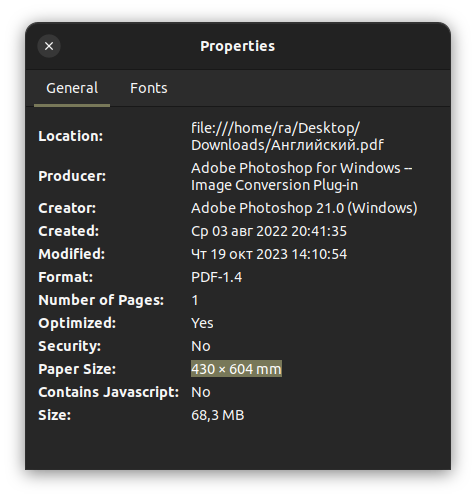Screen dimensions: 476x498
Task: Click the Contains Javascript label
Action: pos(109,392)
